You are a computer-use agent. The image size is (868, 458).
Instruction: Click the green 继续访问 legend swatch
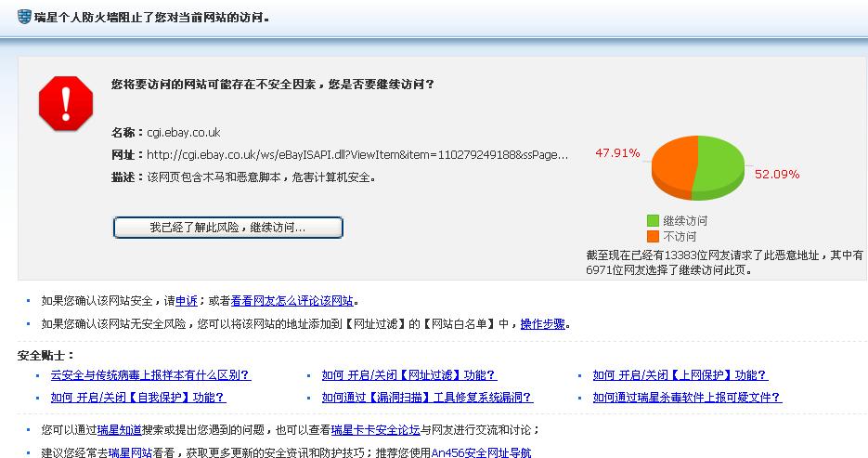[653, 220]
